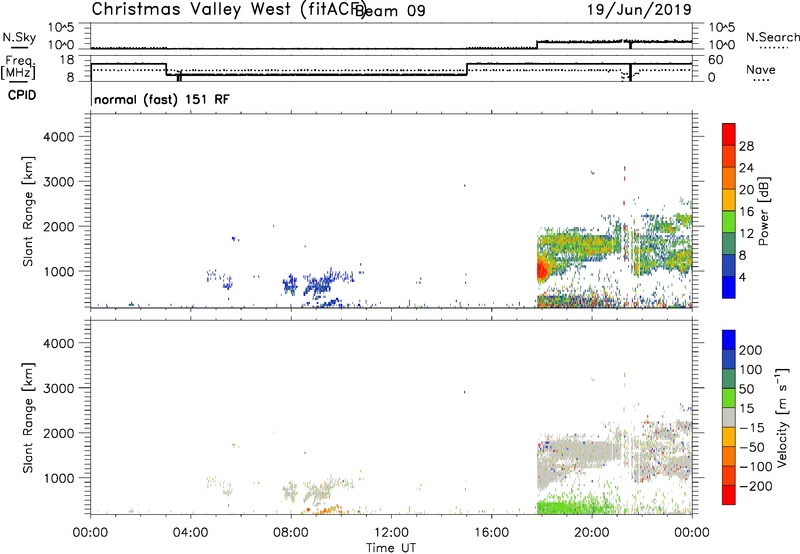Click the light green 12-16 dB Power swatch

coord(729,221)
